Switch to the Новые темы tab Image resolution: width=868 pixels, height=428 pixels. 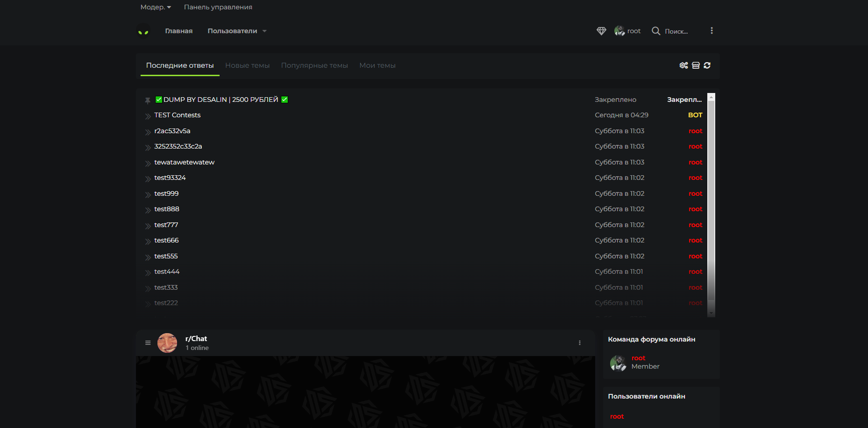(247, 65)
